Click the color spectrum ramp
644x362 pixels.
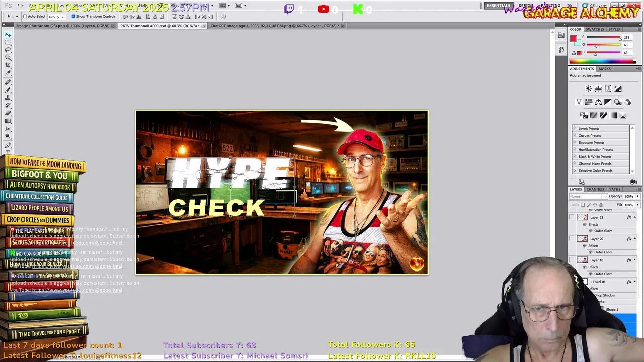coord(602,62)
